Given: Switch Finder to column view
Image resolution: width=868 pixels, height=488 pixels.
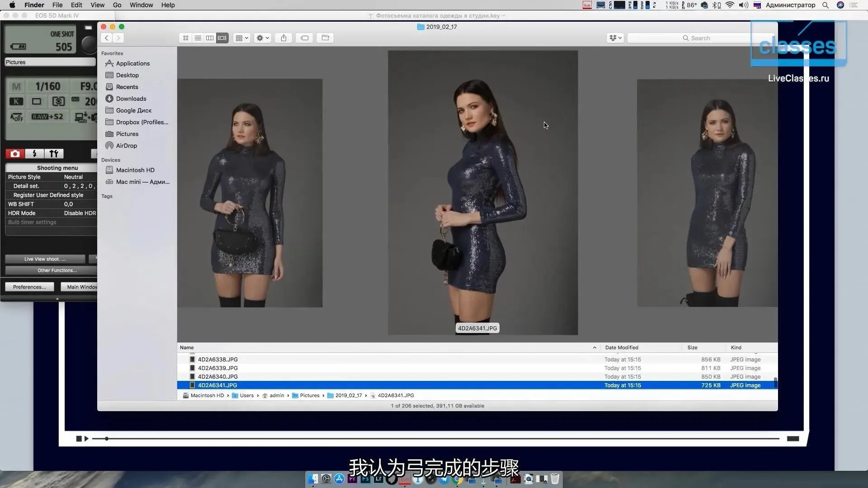Looking at the screenshot, I should [x=210, y=38].
